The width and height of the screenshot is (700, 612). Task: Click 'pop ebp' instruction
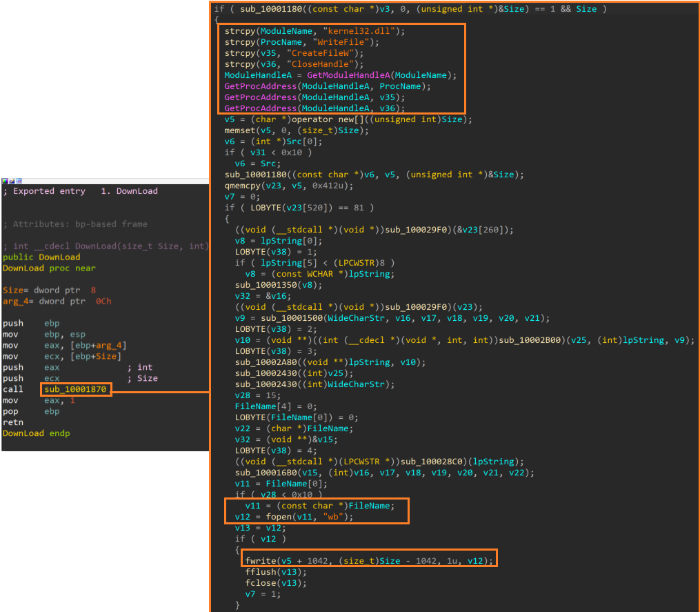[31, 411]
